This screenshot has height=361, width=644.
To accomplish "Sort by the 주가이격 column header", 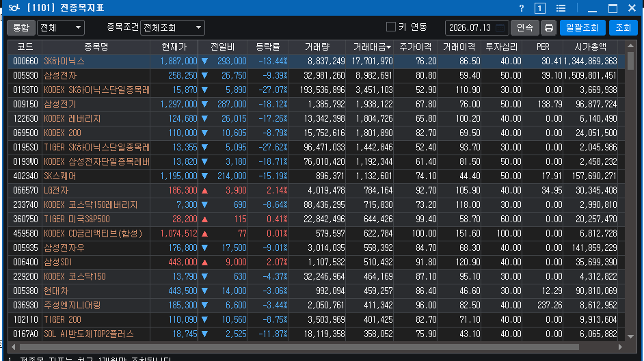I will click(415, 46).
